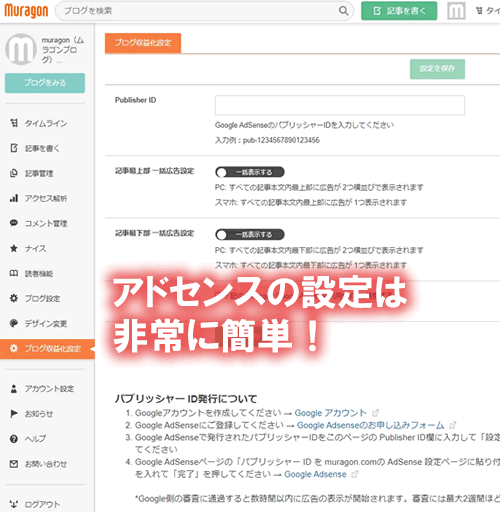This screenshot has width=500, height=512.
Task: Click the お知らせ flag icon
Action: click(x=14, y=414)
